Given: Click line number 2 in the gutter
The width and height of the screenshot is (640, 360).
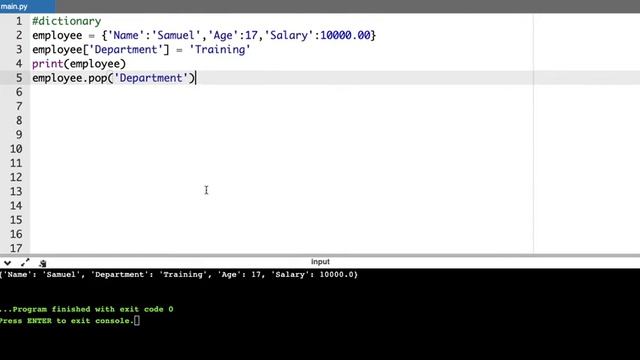Looking at the screenshot, I should pyautogui.click(x=19, y=36).
